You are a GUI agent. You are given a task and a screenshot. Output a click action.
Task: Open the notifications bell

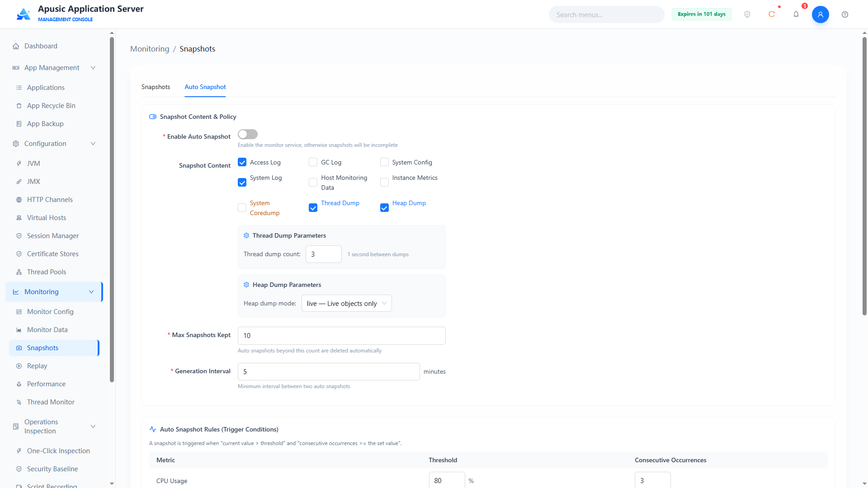coord(796,14)
